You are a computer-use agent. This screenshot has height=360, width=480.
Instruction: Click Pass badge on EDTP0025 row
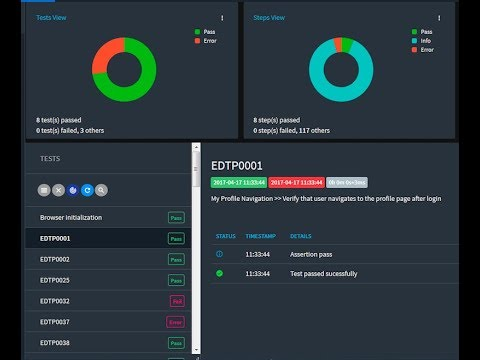176,280
